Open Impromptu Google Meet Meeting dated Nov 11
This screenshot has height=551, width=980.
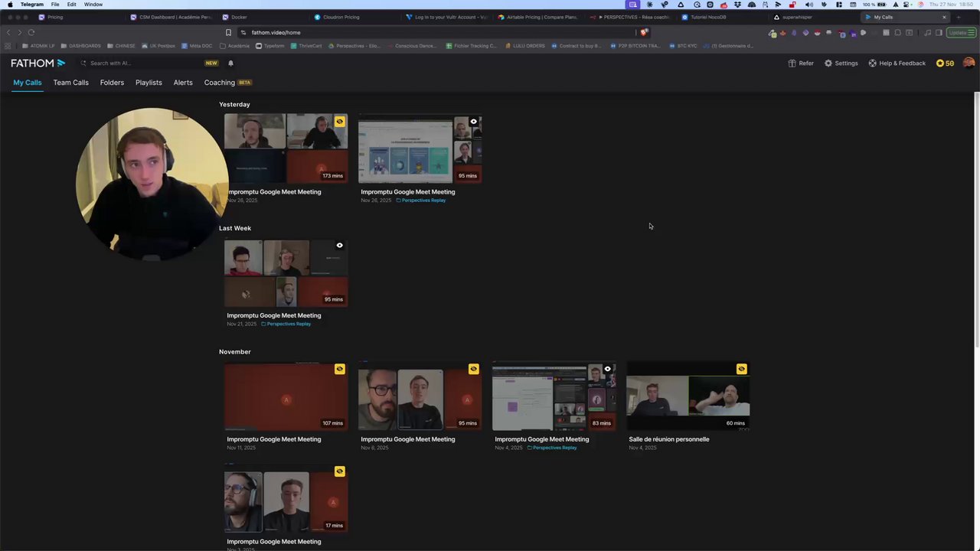(x=274, y=439)
